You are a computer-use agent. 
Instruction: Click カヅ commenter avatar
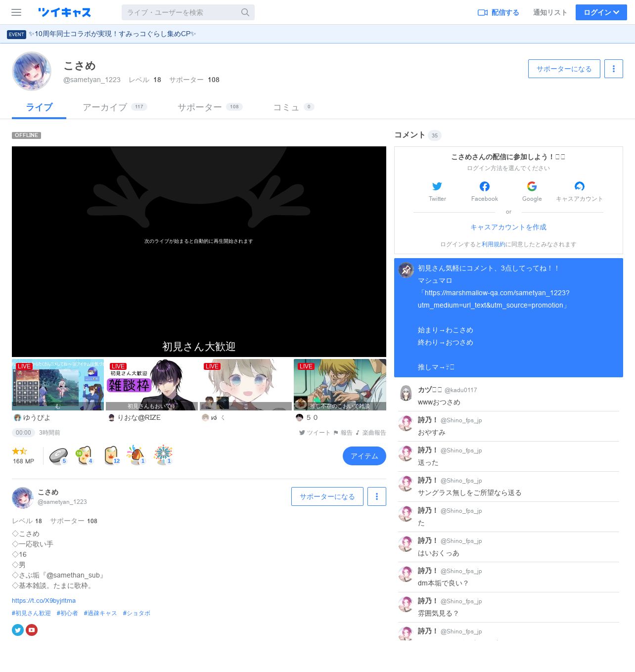[406, 393]
